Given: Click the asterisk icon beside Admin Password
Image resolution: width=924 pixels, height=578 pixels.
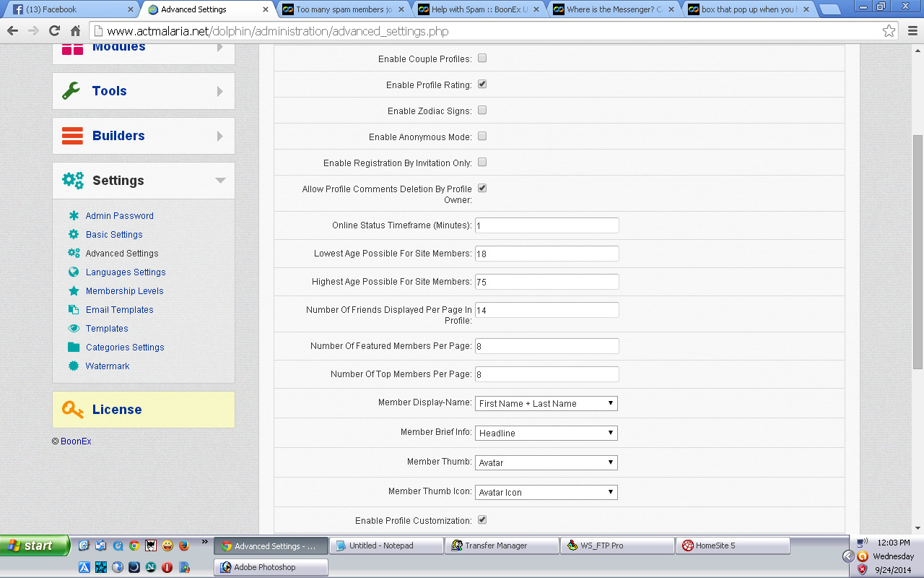Looking at the screenshot, I should [74, 216].
